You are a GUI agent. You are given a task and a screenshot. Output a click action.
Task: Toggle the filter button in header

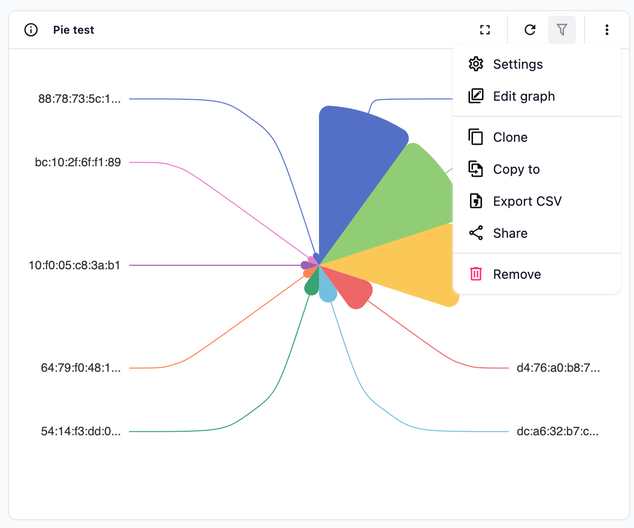[562, 30]
